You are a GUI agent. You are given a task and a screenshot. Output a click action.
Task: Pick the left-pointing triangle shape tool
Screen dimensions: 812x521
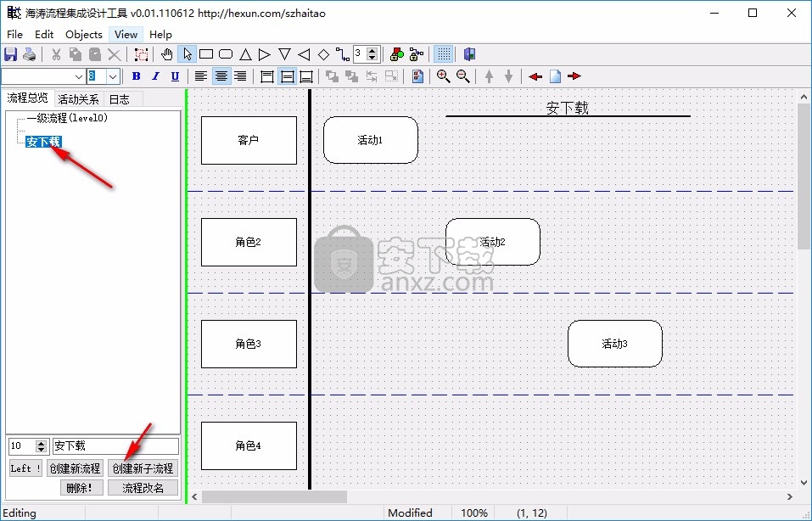(x=304, y=54)
